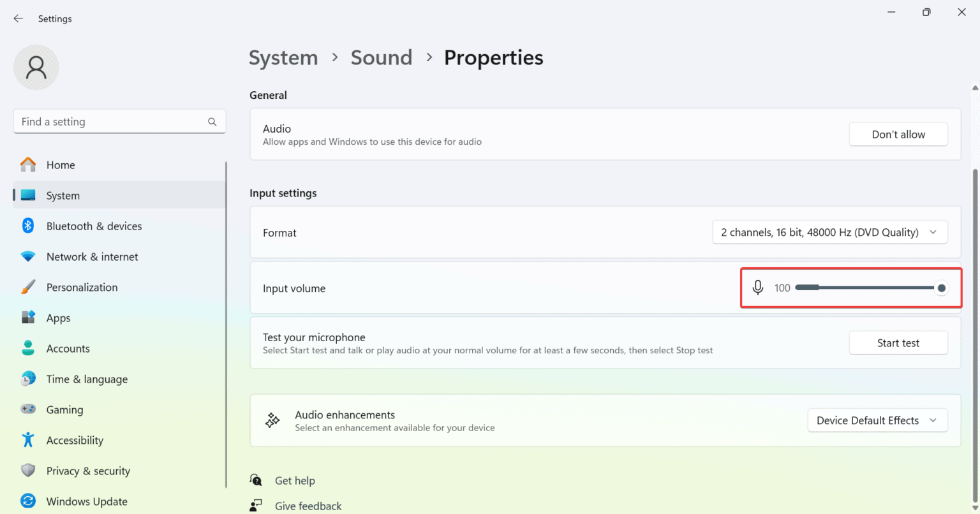Open the user account avatar
Screen dimensions: 980x514
[x=36, y=67]
